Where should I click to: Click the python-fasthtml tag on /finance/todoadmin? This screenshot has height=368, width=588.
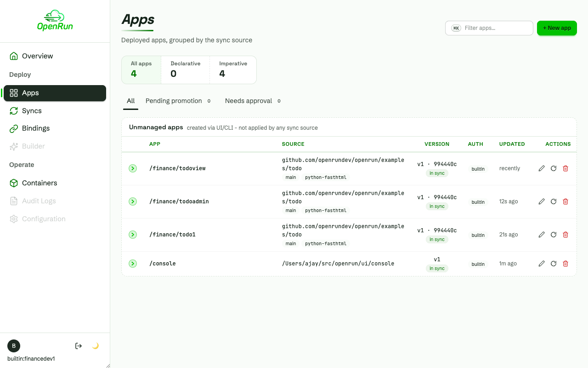coord(326,210)
